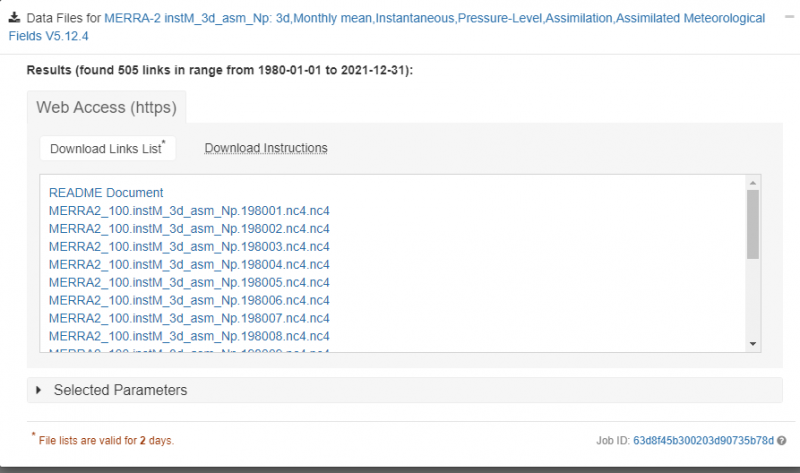Download the MERRA2 198003 nc4 file

point(189,246)
